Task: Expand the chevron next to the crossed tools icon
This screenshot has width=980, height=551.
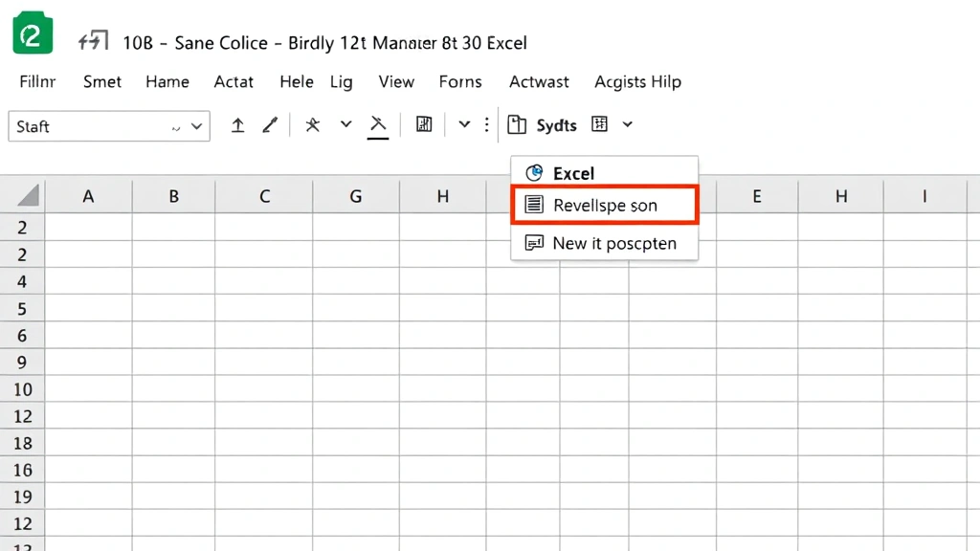Action: [x=345, y=124]
